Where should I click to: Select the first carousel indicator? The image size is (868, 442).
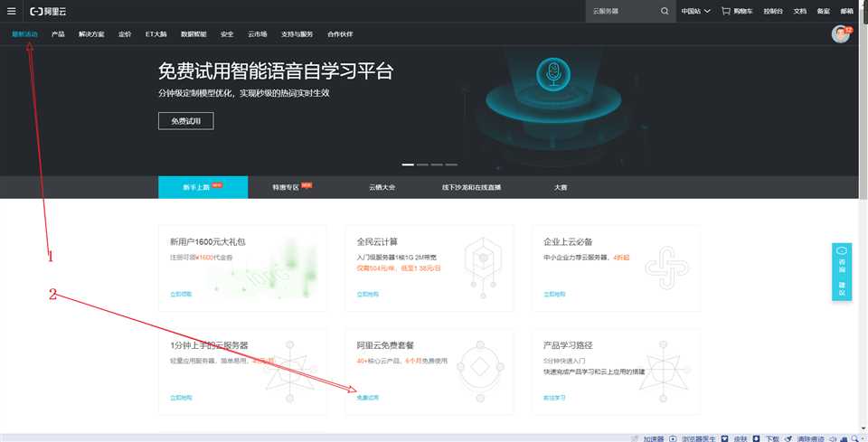tap(408, 165)
